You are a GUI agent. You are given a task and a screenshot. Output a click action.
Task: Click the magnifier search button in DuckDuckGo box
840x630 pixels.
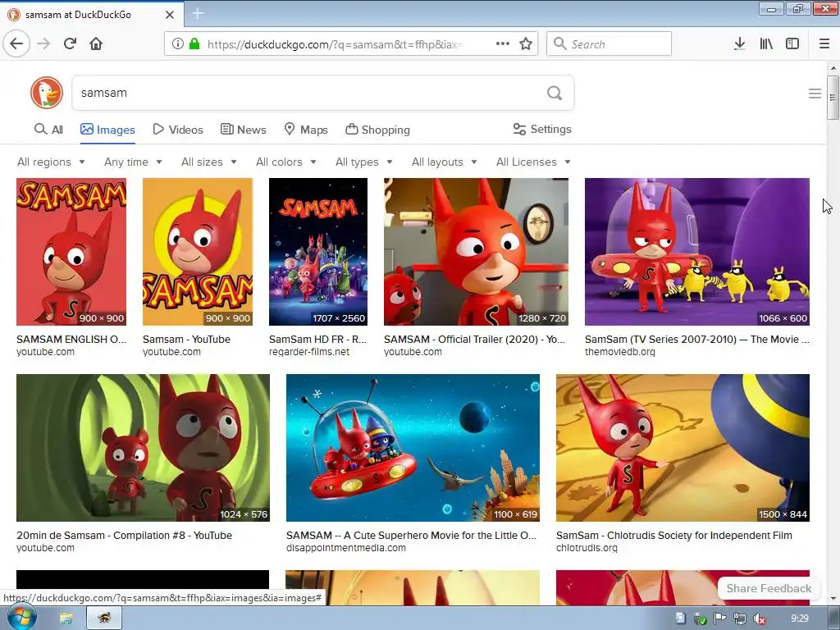555,94
